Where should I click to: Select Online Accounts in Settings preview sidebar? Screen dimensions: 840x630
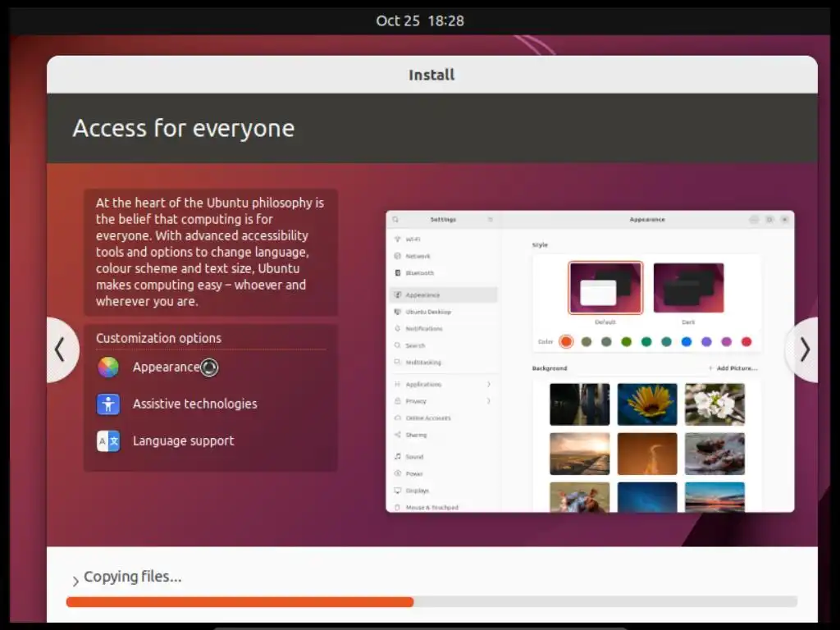pos(442,418)
